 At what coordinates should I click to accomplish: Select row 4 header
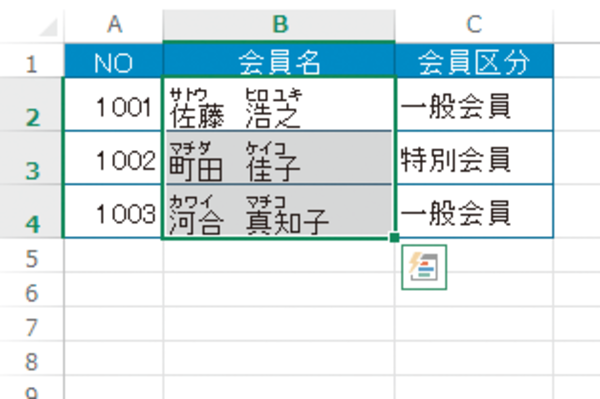[32, 212]
